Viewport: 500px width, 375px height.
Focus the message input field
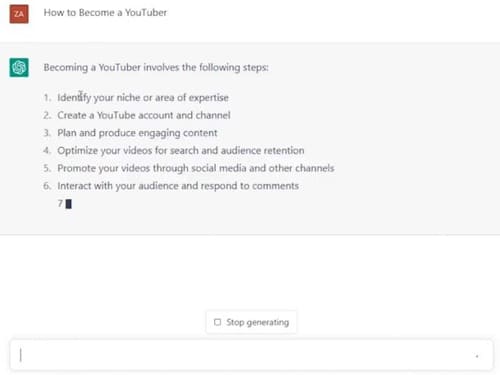pos(251,355)
